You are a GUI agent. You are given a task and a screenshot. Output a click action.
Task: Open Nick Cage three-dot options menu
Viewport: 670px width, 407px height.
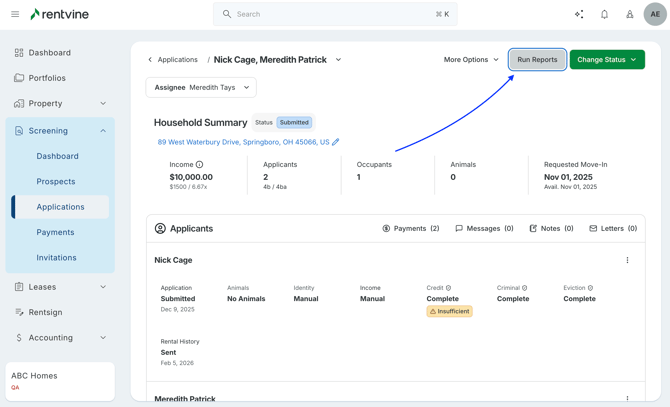[628, 260]
